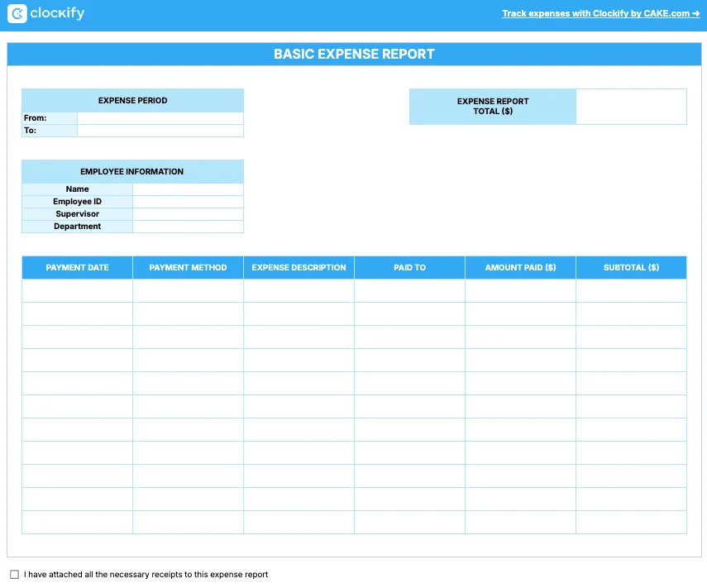Click the Name label

pyautogui.click(x=77, y=189)
